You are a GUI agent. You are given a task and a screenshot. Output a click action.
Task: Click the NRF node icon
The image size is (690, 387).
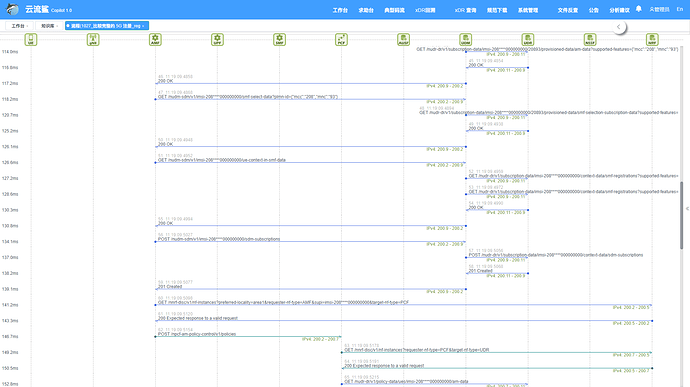pos(652,40)
